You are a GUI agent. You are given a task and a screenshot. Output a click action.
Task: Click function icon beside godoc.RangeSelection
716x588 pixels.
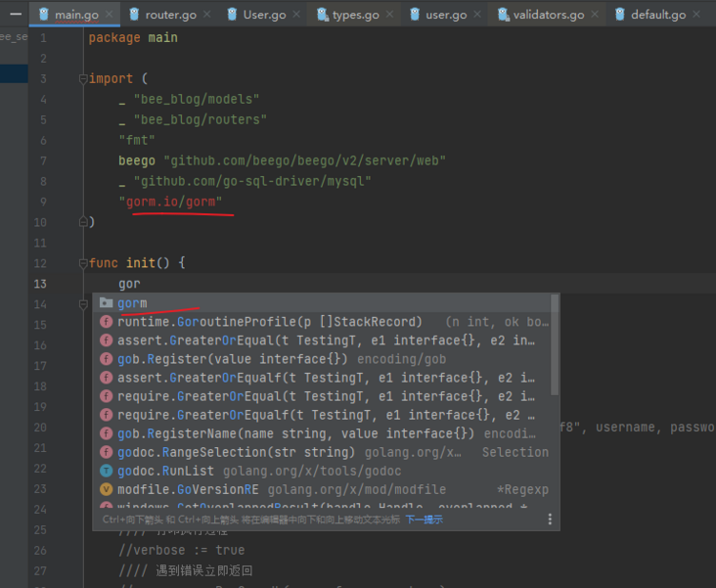pos(106,452)
